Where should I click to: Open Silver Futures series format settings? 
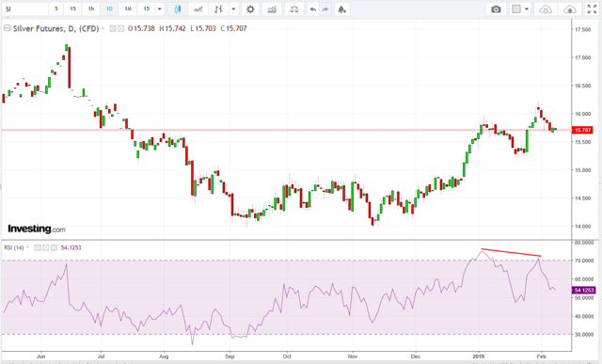(120, 28)
